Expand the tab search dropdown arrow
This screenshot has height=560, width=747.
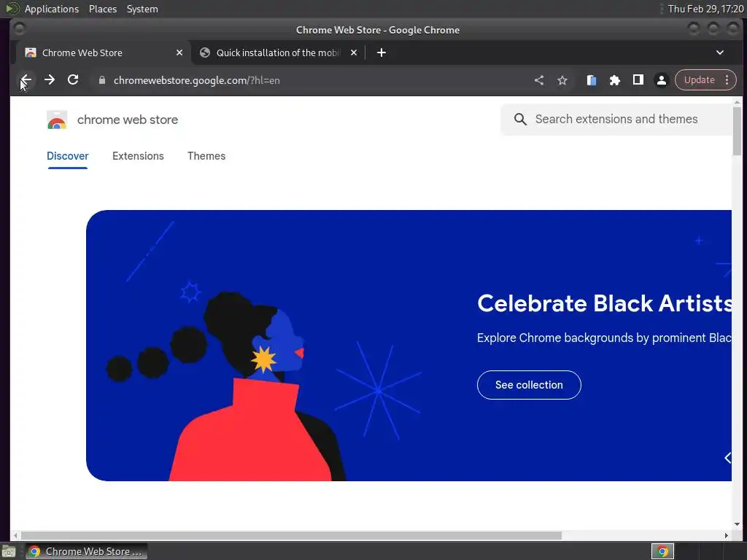pyautogui.click(x=720, y=52)
